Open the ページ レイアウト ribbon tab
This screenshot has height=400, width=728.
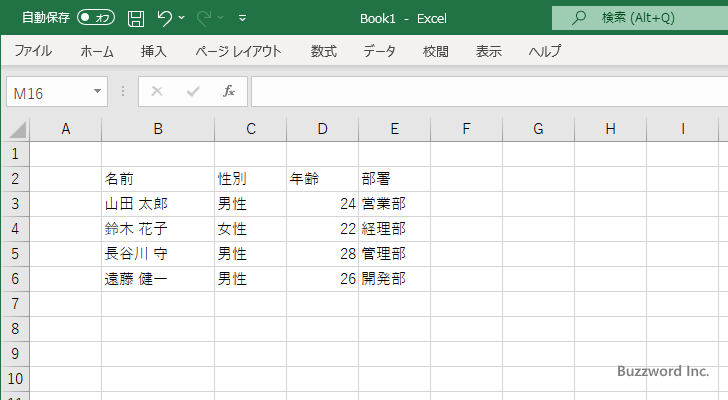click(238, 51)
